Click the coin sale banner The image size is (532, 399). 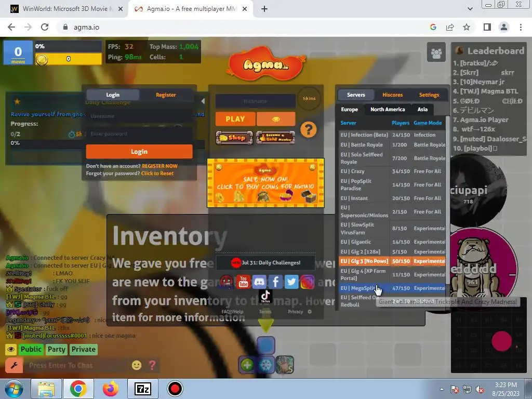[x=265, y=183]
